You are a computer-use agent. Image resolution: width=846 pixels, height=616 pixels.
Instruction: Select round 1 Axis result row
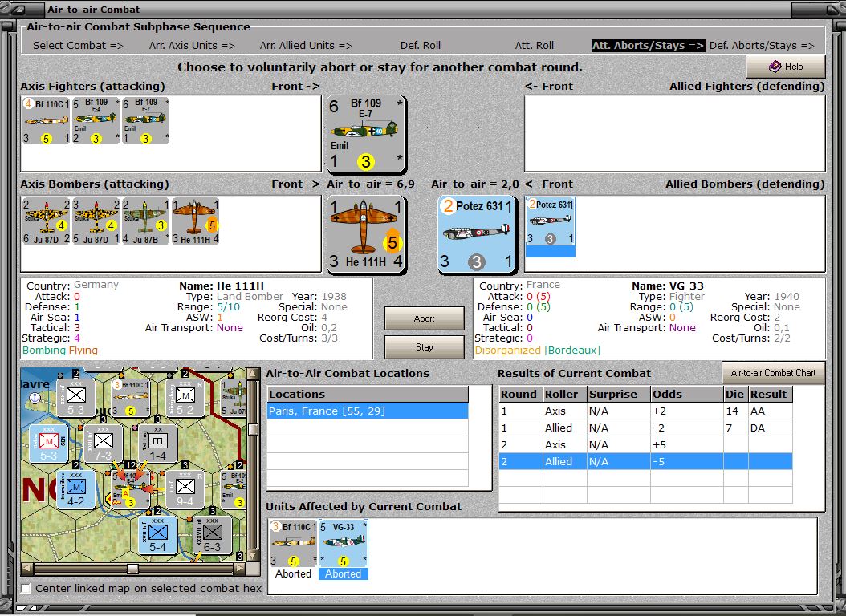click(x=646, y=411)
